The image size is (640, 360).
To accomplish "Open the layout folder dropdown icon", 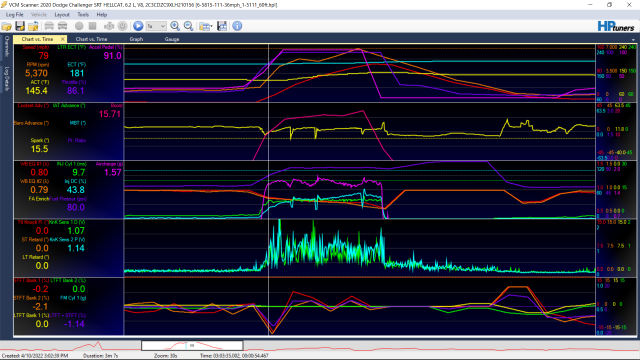I will [x=206, y=26].
